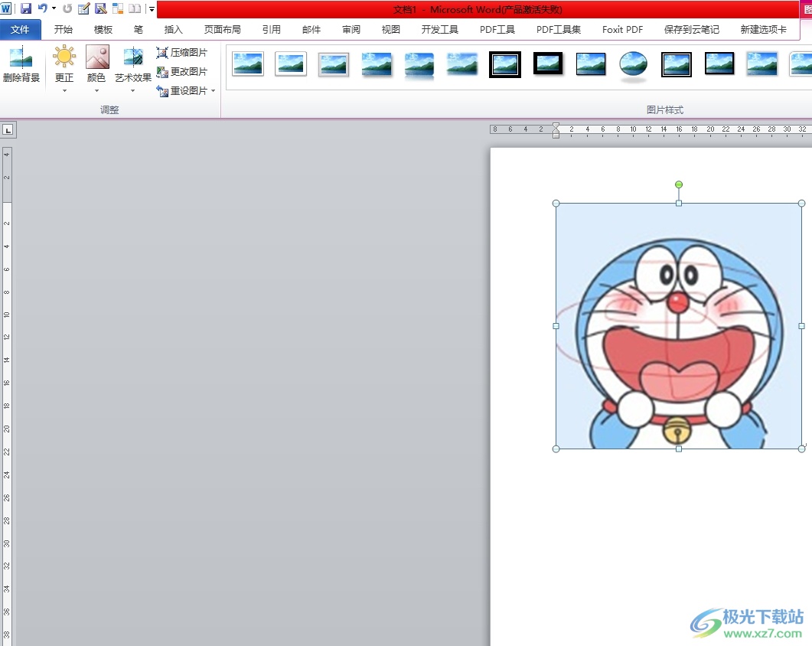Select the Doraemon picture in the document
Viewport: 812px width, 646px height.
click(x=678, y=326)
